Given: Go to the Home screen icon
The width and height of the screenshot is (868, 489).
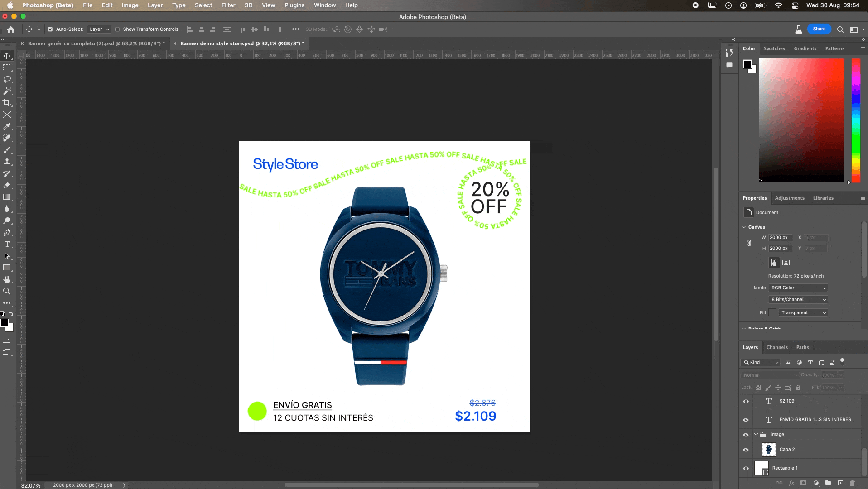Looking at the screenshot, I should [11, 29].
